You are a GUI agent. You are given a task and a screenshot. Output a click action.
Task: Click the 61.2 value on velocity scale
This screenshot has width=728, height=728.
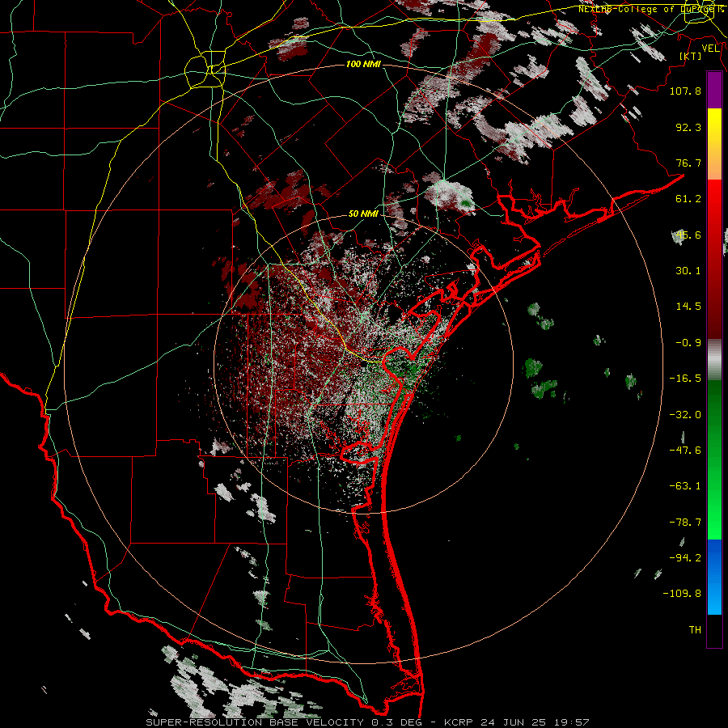click(688, 199)
